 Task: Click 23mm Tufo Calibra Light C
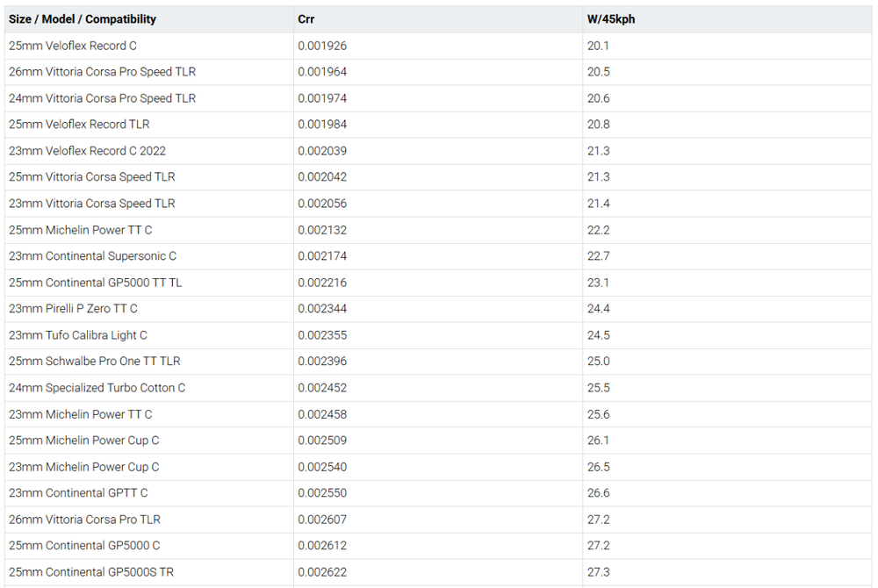point(78,335)
